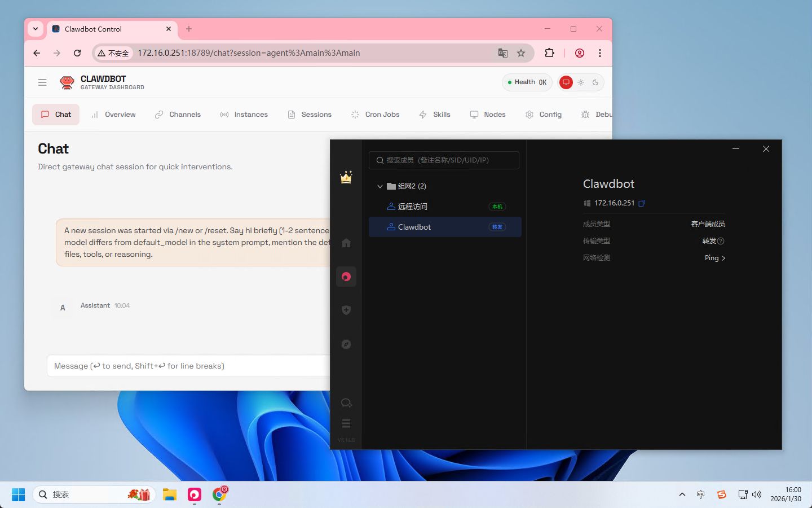Open the Nodes tab
This screenshot has height=508, width=812.
pos(488,115)
